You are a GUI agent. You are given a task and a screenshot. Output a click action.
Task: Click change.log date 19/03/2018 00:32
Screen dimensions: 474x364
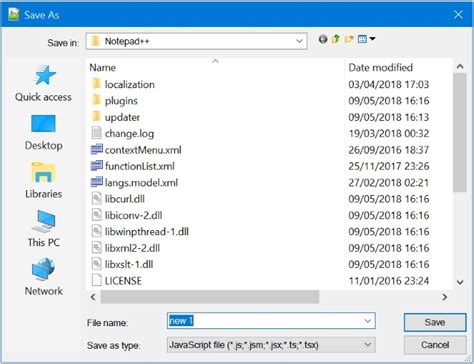pos(388,133)
